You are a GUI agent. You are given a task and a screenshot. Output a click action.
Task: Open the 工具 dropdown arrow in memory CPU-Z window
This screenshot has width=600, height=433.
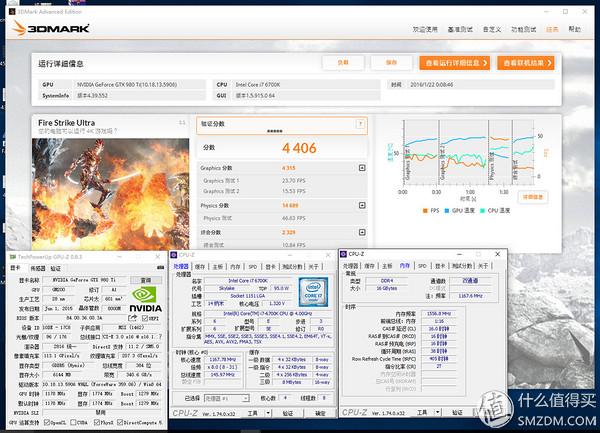437,412
